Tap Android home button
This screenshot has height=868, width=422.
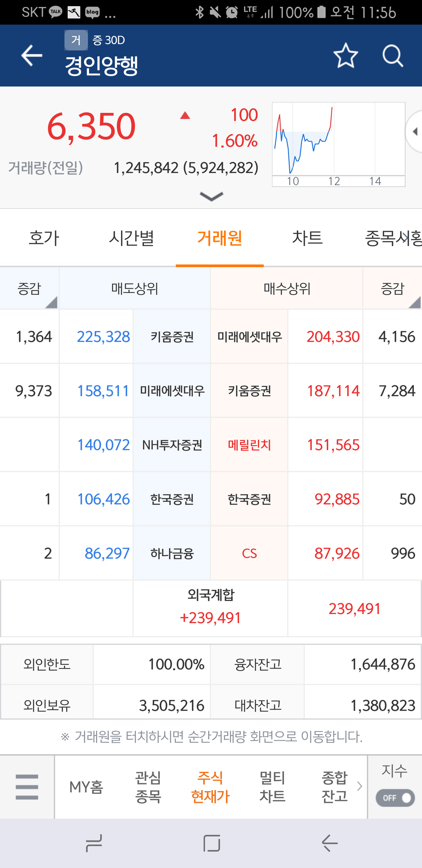212,843
